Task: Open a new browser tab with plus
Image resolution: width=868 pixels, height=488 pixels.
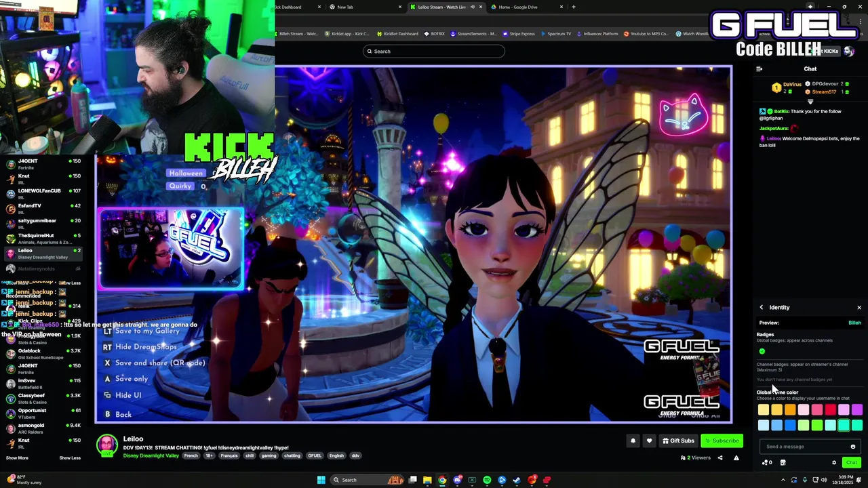Action: coord(574,7)
